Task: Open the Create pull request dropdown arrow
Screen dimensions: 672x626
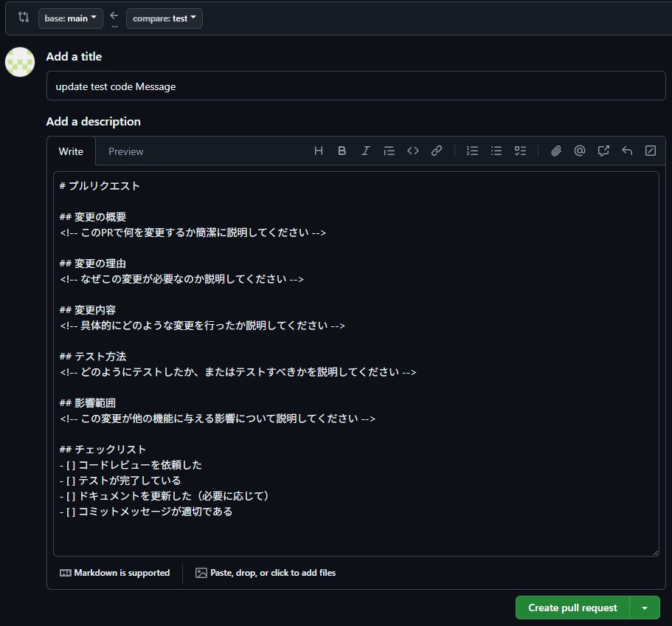Action: click(645, 608)
